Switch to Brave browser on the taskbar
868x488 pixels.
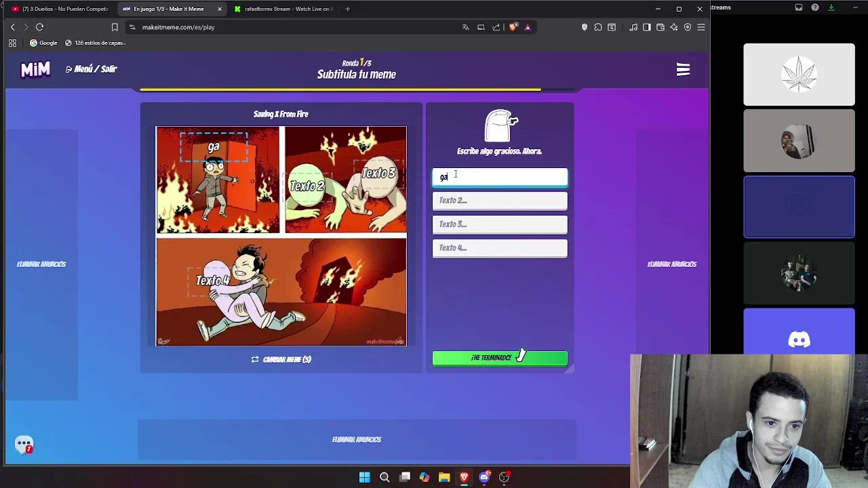464,477
